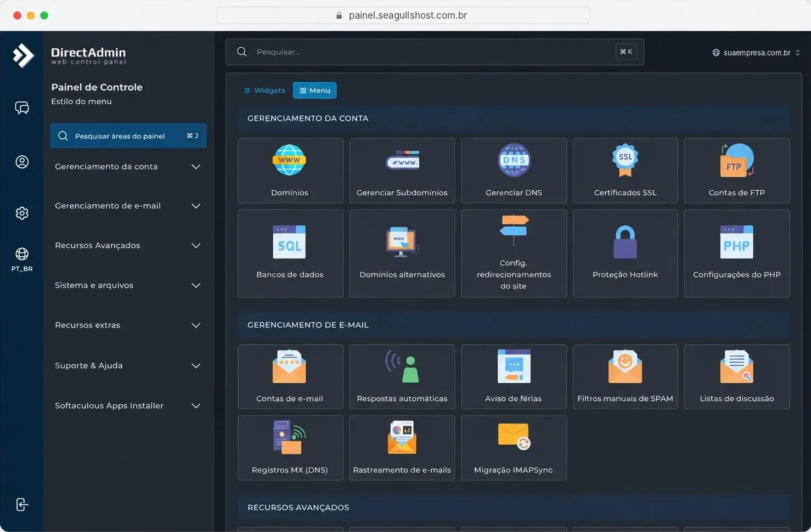Open Proteção Hotlink padlock icon
Image resolution: width=811 pixels, height=532 pixels.
point(625,242)
